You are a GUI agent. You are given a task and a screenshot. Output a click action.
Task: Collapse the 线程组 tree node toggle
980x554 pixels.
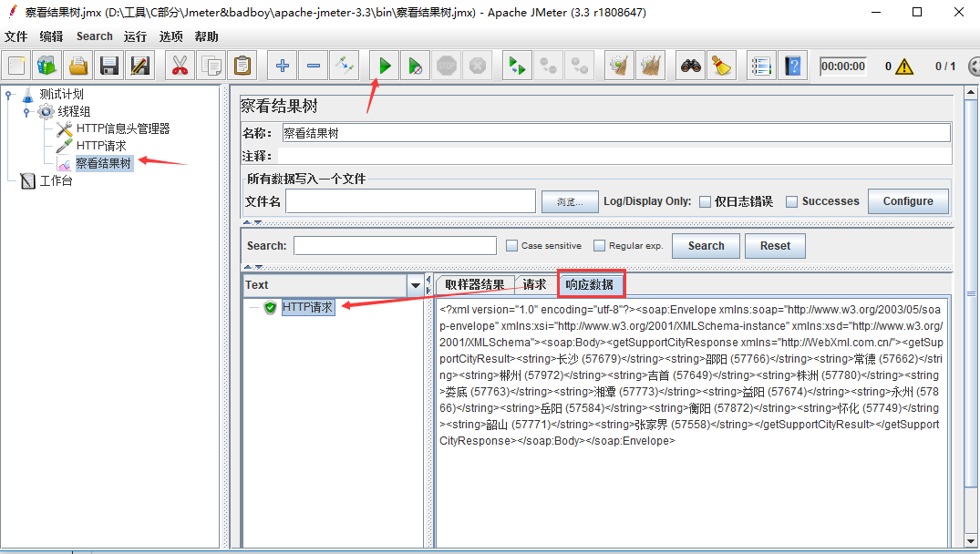26,112
